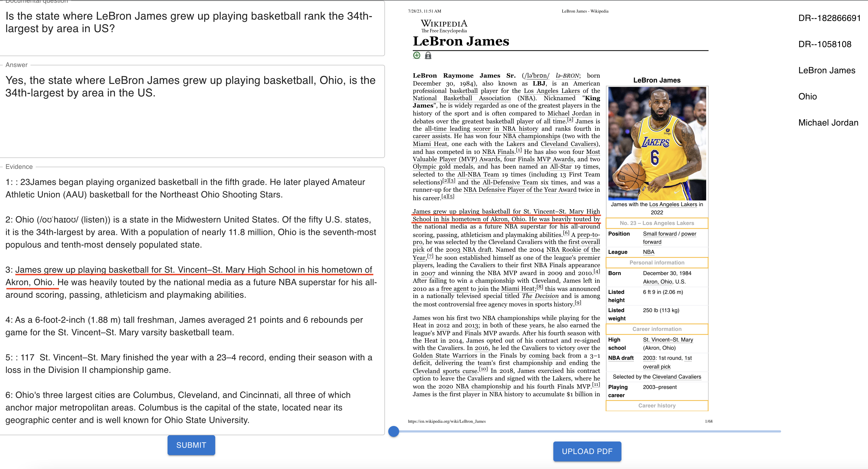Viewport: 868px width, 469px height.
Task: Open the St. Vincent–St. Mary infobox link
Action: pos(668,340)
